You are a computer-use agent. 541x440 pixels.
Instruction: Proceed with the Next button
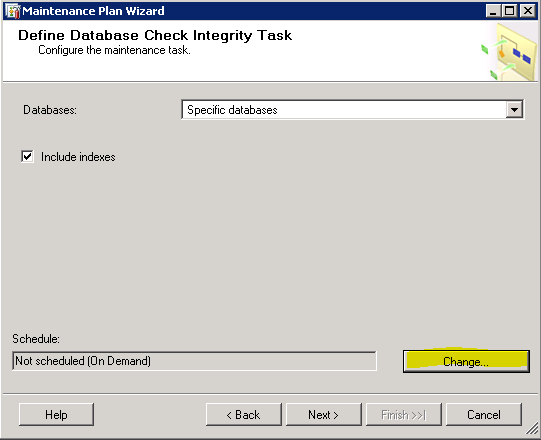coord(324,414)
